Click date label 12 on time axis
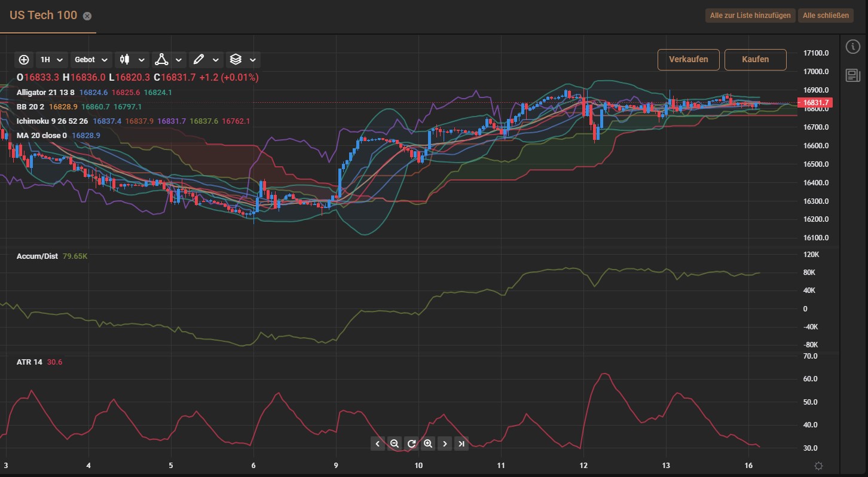This screenshot has width=868, height=477. 583,466
